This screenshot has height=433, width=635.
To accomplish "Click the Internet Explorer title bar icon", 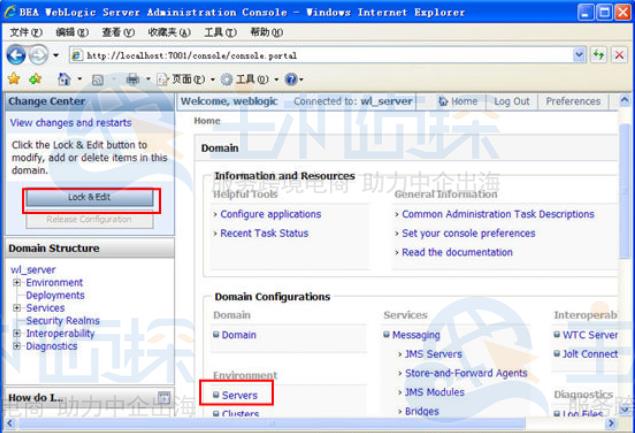I will pos(9,12).
